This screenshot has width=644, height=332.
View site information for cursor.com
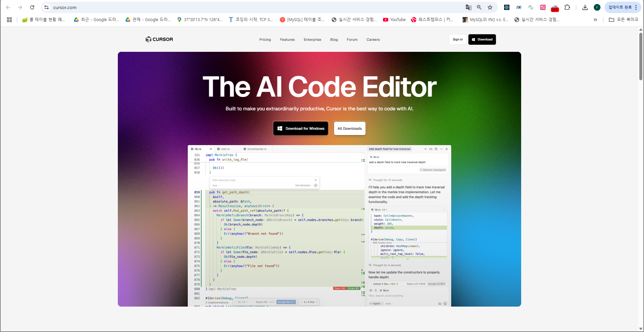pos(47,7)
